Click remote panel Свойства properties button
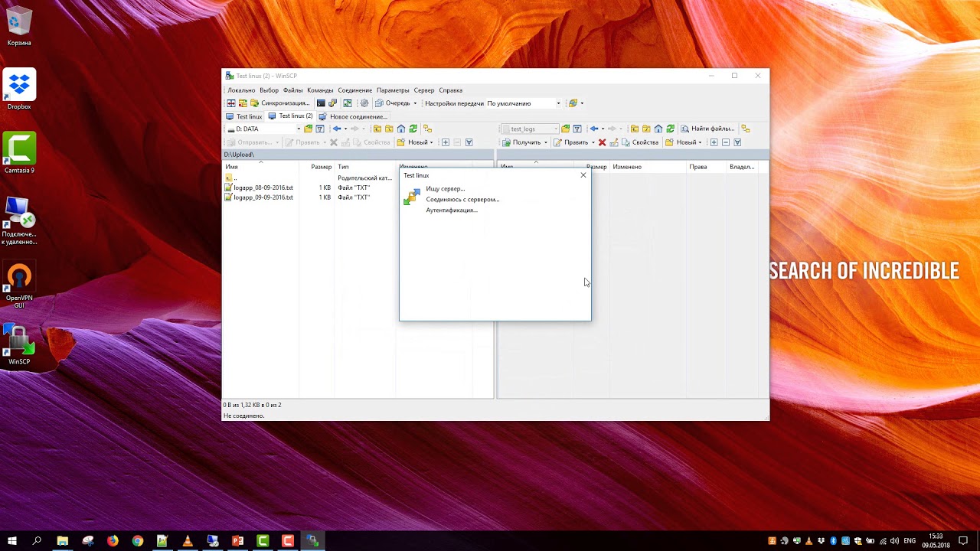This screenshot has width=980, height=551. pos(640,142)
